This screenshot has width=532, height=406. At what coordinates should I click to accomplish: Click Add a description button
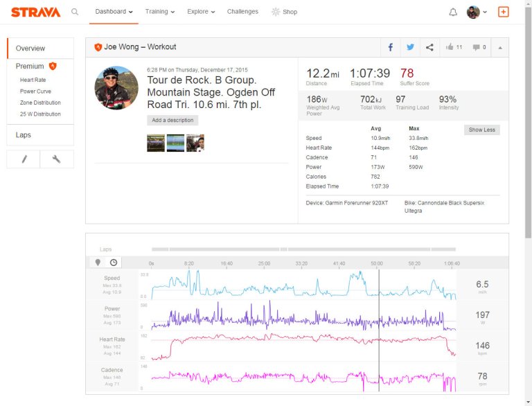tap(172, 120)
